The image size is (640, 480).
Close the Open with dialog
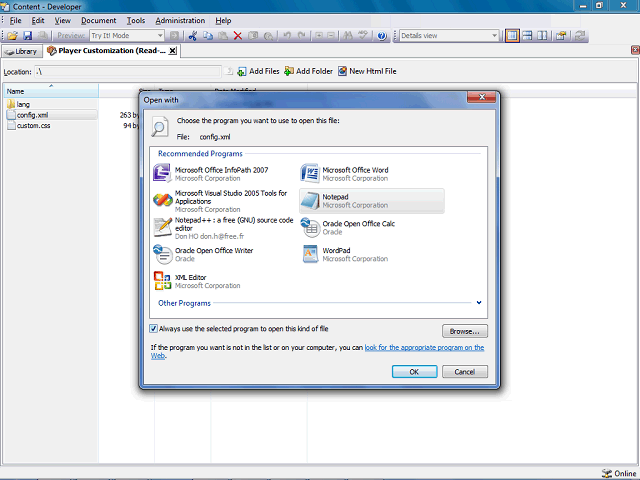[x=482, y=97]
